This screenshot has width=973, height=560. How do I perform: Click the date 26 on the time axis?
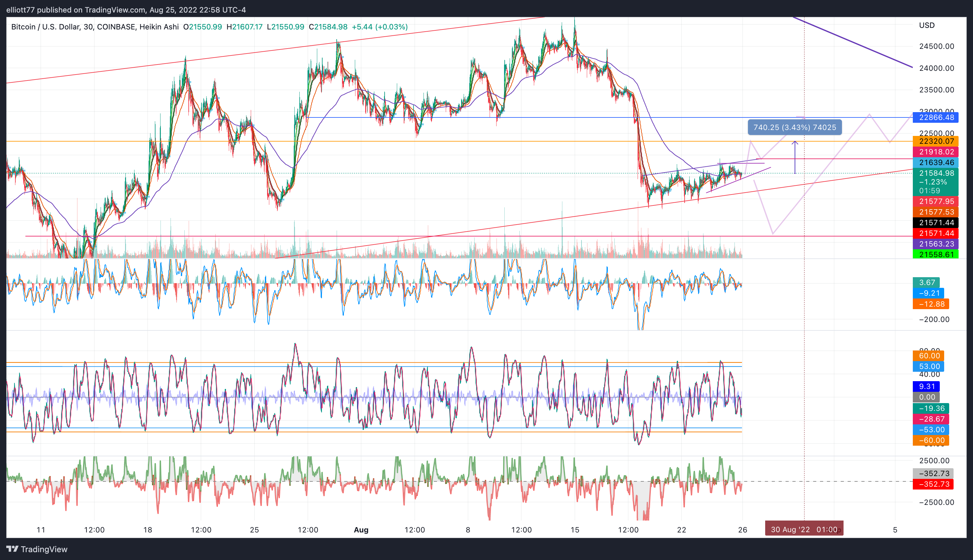[743, 530]
